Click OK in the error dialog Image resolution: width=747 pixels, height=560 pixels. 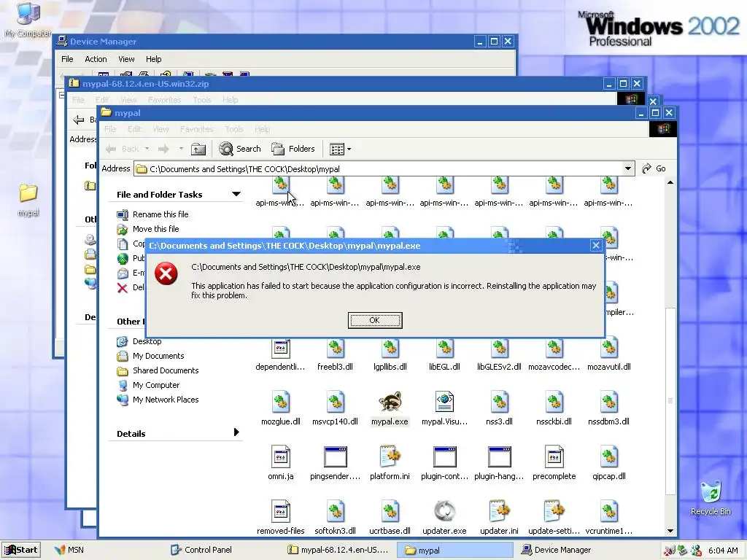(x=375, y=320)
